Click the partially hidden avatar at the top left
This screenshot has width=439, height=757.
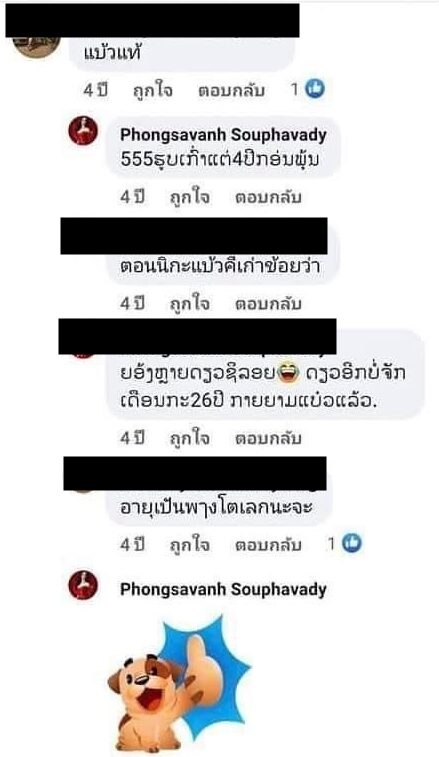click(x=36, y=46)
